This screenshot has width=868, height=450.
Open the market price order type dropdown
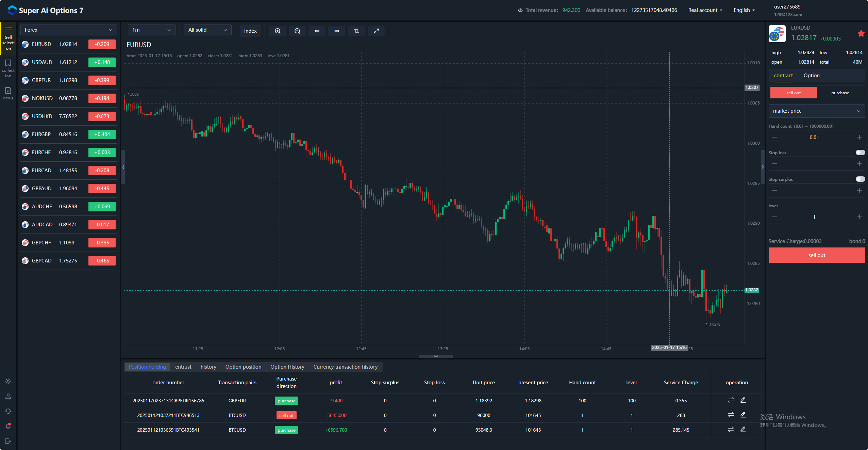coord(817,111)
